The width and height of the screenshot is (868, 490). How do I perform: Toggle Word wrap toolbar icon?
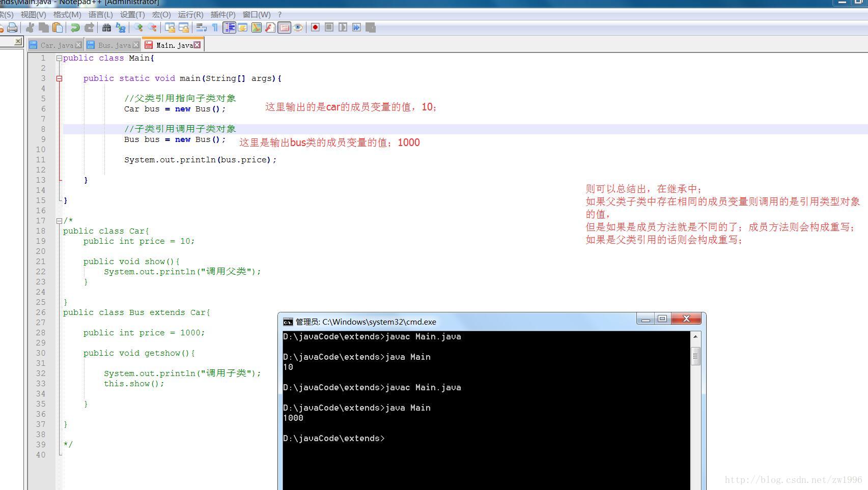point(201,27)
